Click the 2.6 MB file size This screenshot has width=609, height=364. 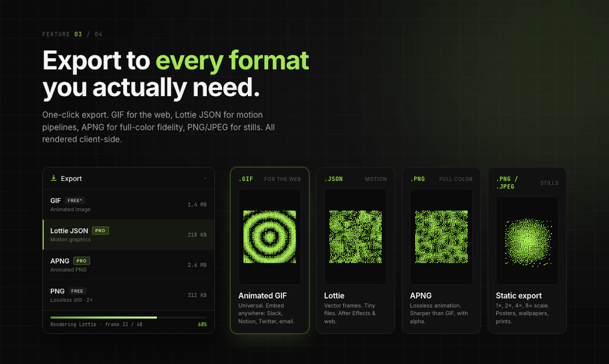click(197, 265)
